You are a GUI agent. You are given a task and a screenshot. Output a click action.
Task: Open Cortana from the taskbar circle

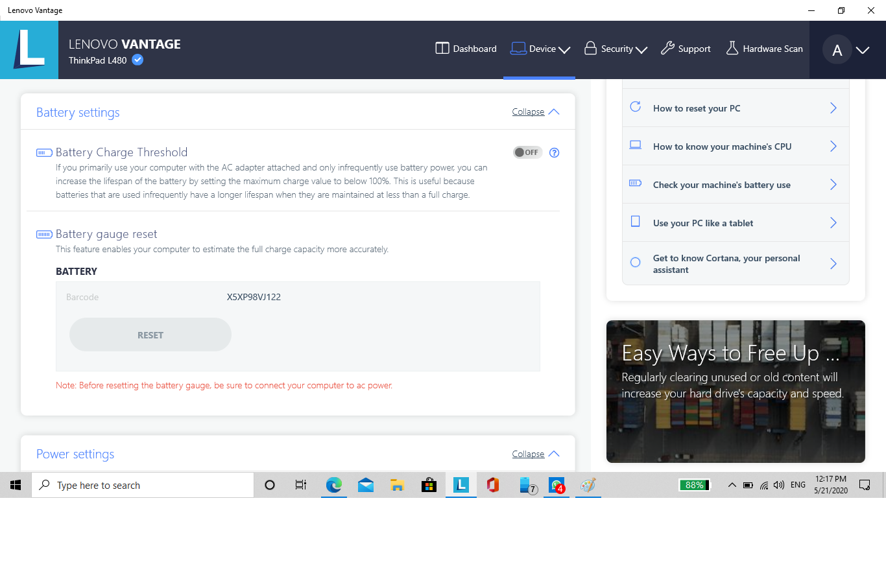pyautogui.click(x=270, y=485)
